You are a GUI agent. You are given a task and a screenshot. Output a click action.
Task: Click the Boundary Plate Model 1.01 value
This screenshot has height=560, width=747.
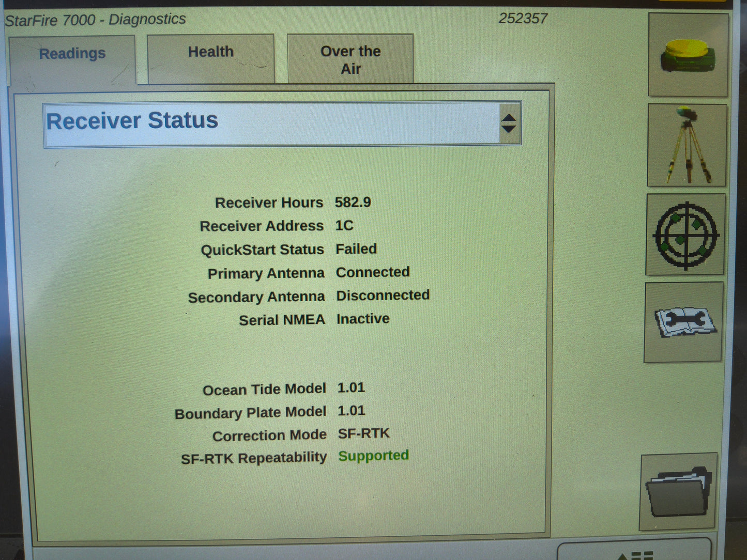(x=351, y=411)
